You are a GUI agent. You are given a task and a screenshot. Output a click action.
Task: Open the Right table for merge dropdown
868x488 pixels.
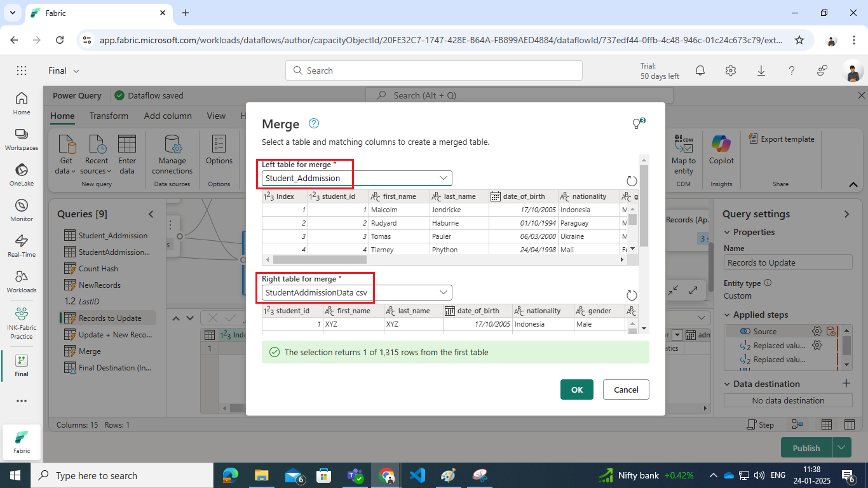point(357,292)
